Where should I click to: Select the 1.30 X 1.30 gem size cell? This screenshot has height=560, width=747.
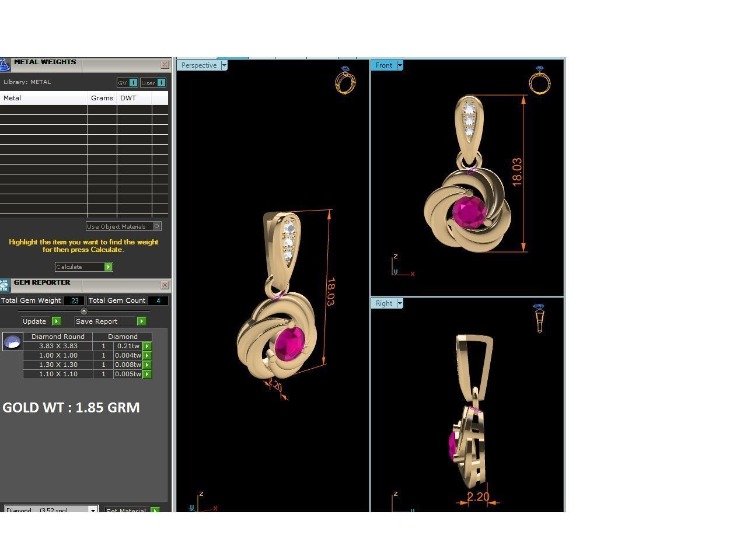click(x=58, y=365)
